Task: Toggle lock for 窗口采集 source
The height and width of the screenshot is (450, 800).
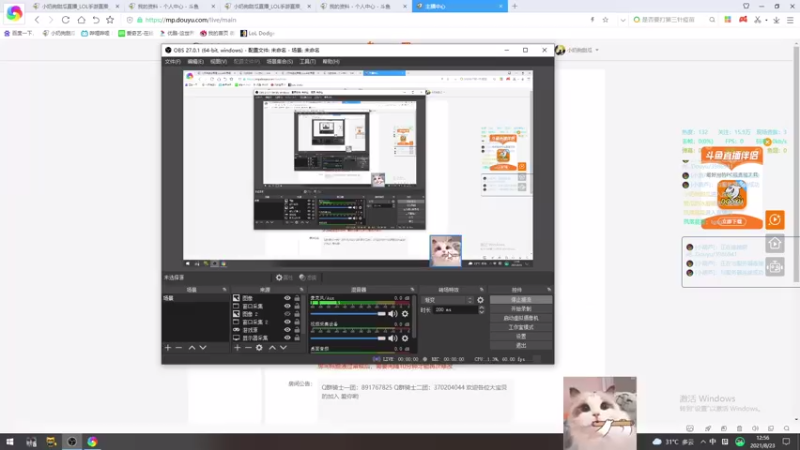Action: coord(297,306)
